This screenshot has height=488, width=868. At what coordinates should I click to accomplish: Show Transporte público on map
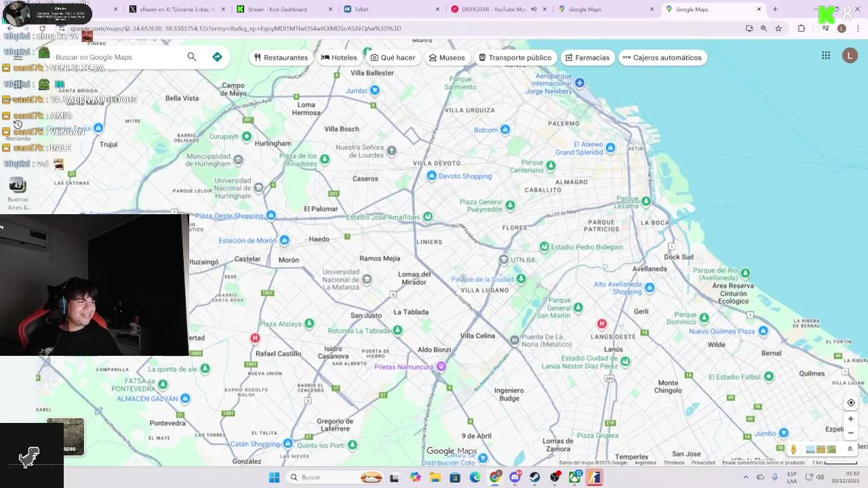(x=515, y=58)
